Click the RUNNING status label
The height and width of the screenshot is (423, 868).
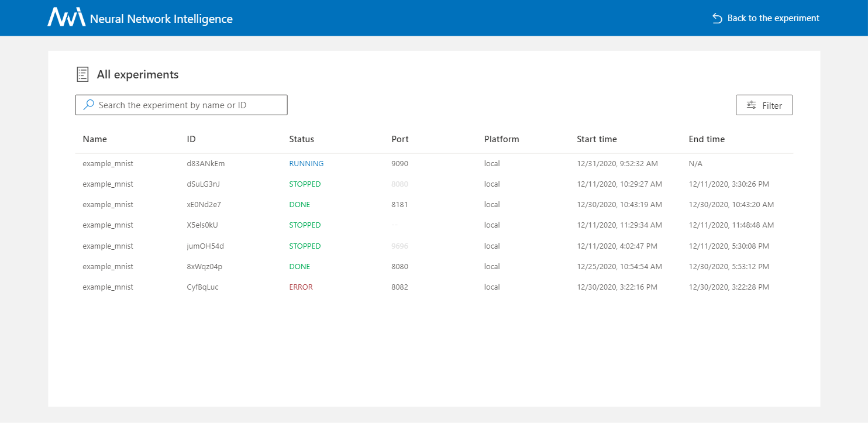point(306,163)
